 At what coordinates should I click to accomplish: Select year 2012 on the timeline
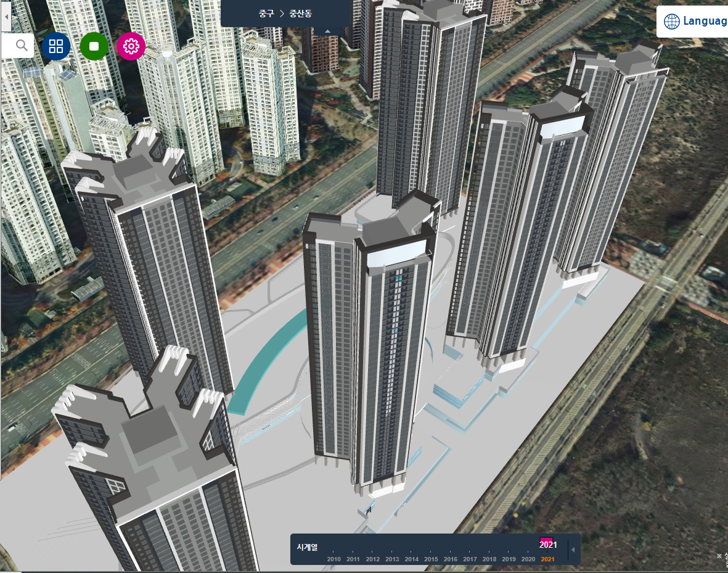[x=372, y=559]
